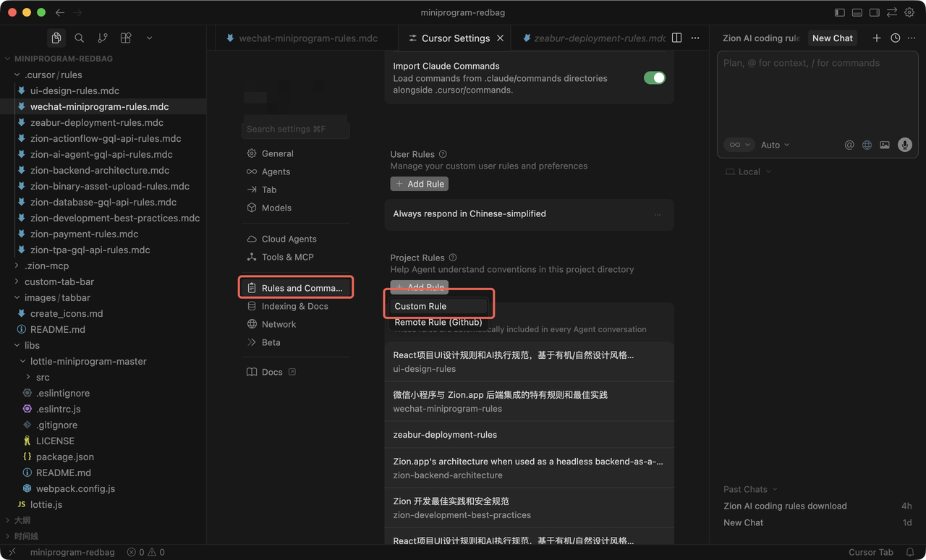This screenshot has width=926, height=560.
Task: Select the New Chat tab
Action: pos(832,38)
